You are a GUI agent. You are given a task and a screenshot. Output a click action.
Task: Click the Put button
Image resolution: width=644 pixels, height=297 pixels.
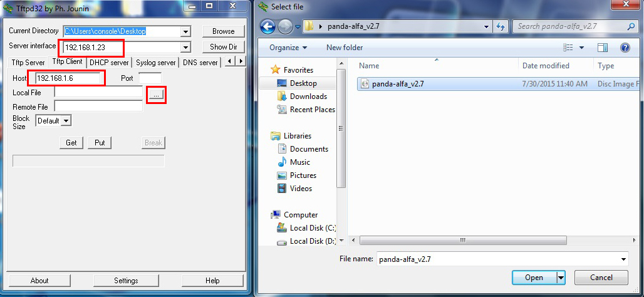click(100, 143)
